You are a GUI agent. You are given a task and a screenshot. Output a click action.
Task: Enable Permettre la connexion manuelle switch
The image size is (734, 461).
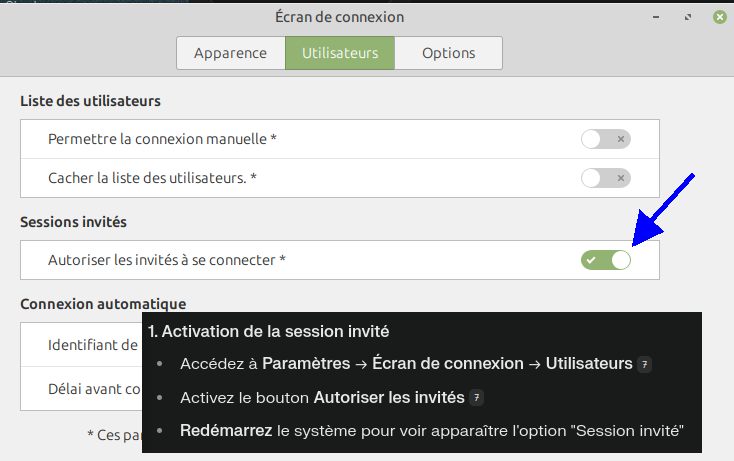pos(605,139)
